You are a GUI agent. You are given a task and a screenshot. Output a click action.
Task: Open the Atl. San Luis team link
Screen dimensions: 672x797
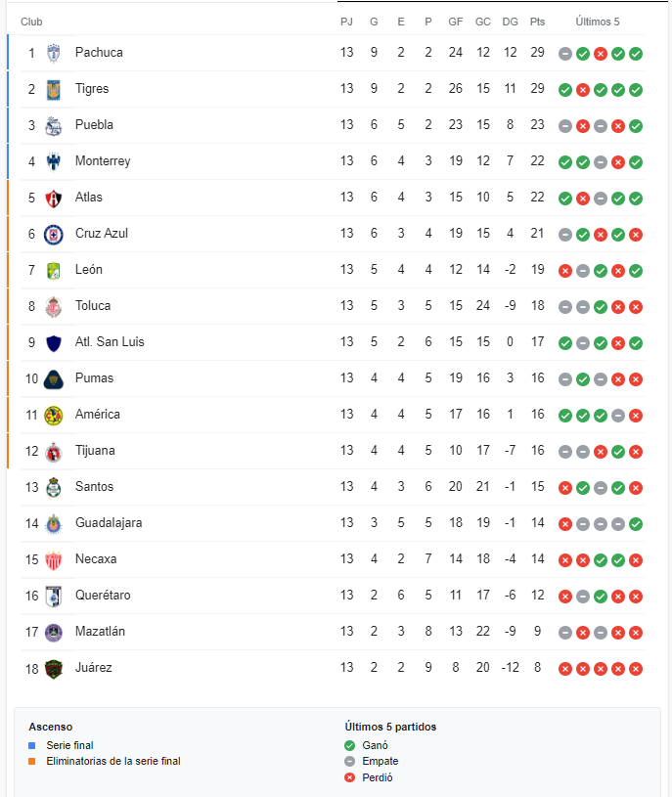click(x=110, y=342)
